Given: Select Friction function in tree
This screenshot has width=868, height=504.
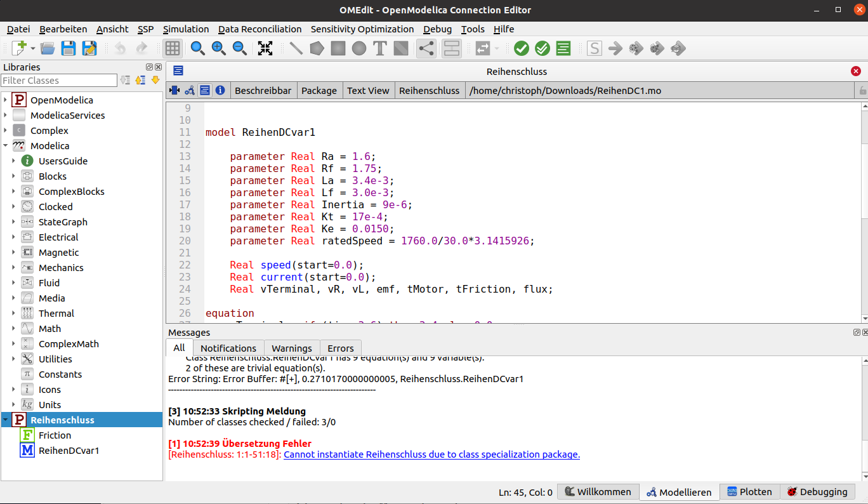Looking at the screenshot, I should click(x=55, y=435).
